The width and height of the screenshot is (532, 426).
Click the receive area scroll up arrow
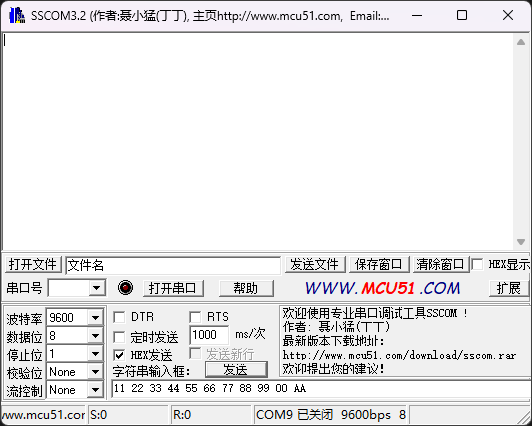[521, 42]
